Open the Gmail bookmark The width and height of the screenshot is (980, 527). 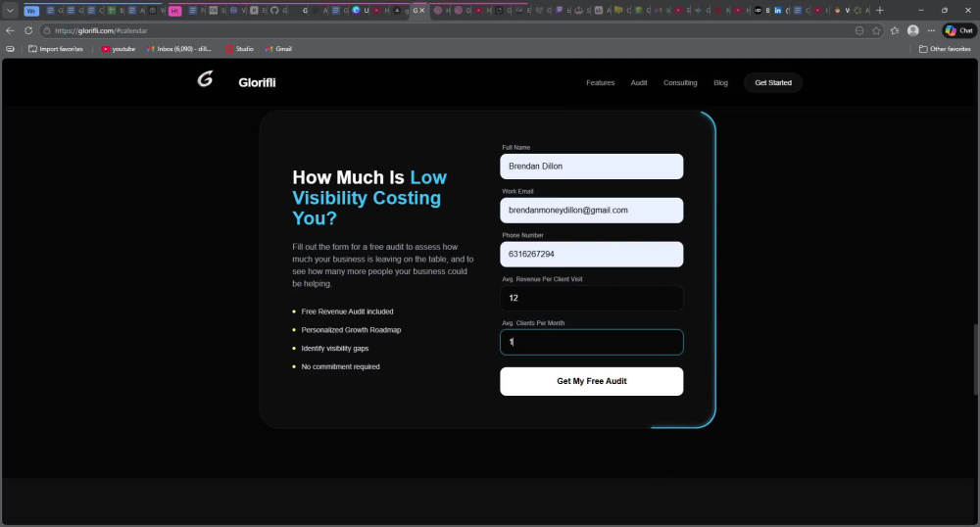click(x=278, y=49)
